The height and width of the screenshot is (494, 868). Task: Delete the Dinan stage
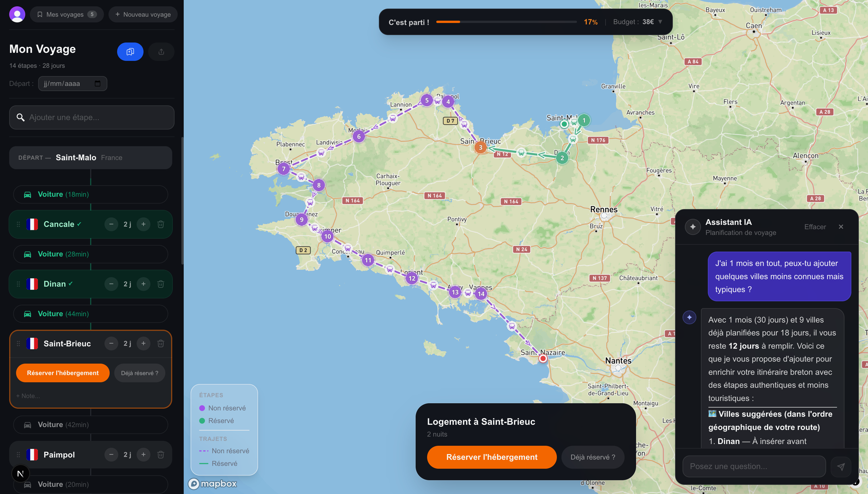point(161,284)
